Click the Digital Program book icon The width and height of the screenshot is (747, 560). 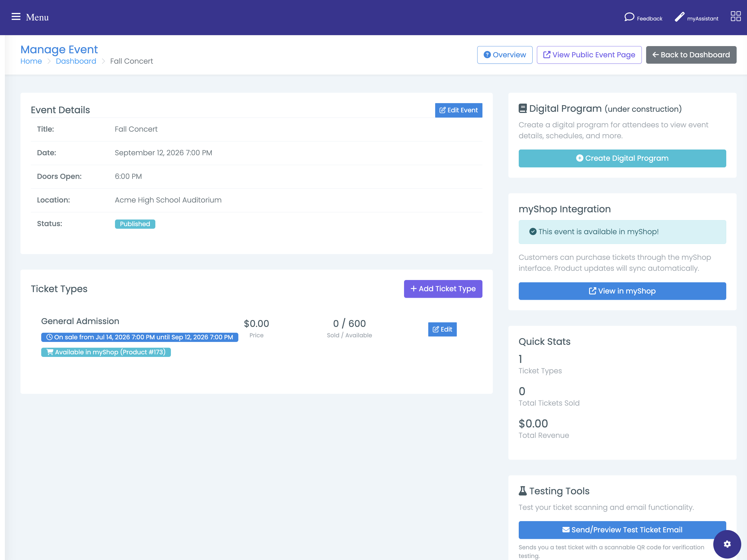tap(522, 108)
